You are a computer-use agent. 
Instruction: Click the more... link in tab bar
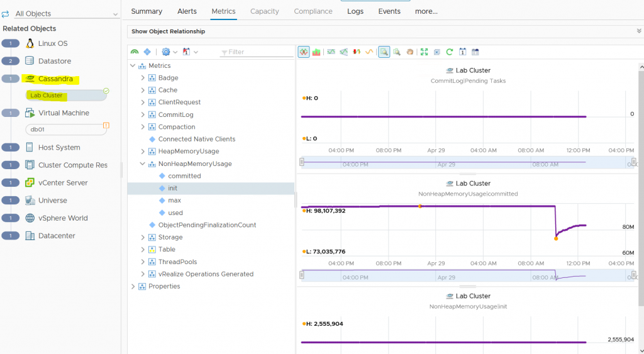click(x=426, y=11)
